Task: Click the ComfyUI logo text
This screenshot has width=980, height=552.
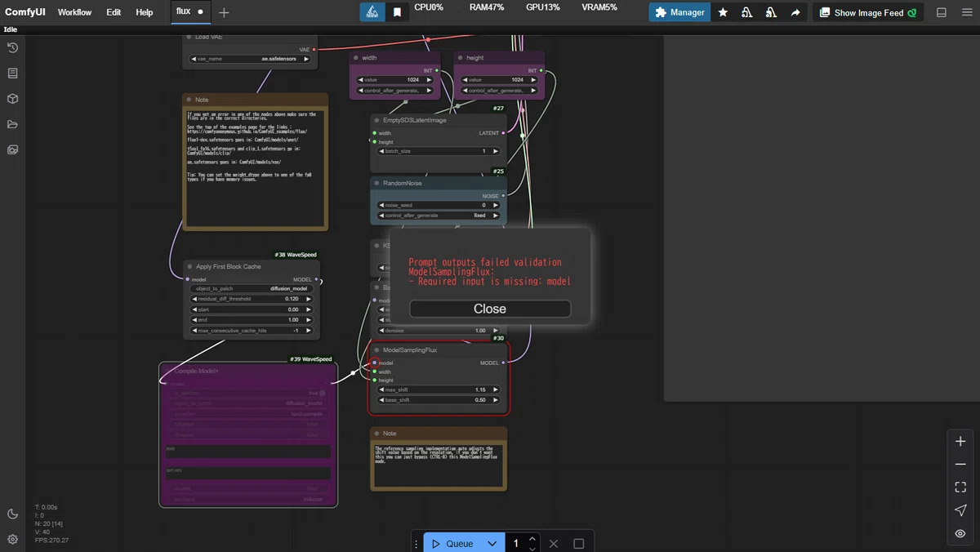Action: 24,12
